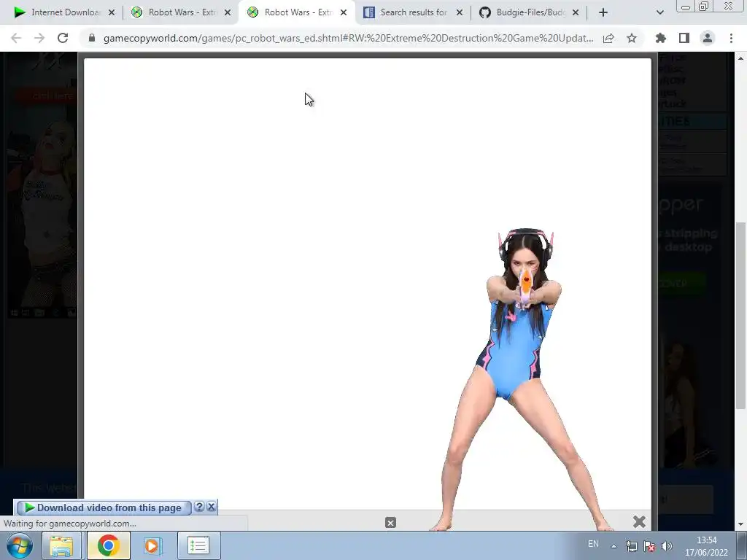The height and width of the screenshot is (560, 747).
Task: Click the woman ad image
Action: 522,379
